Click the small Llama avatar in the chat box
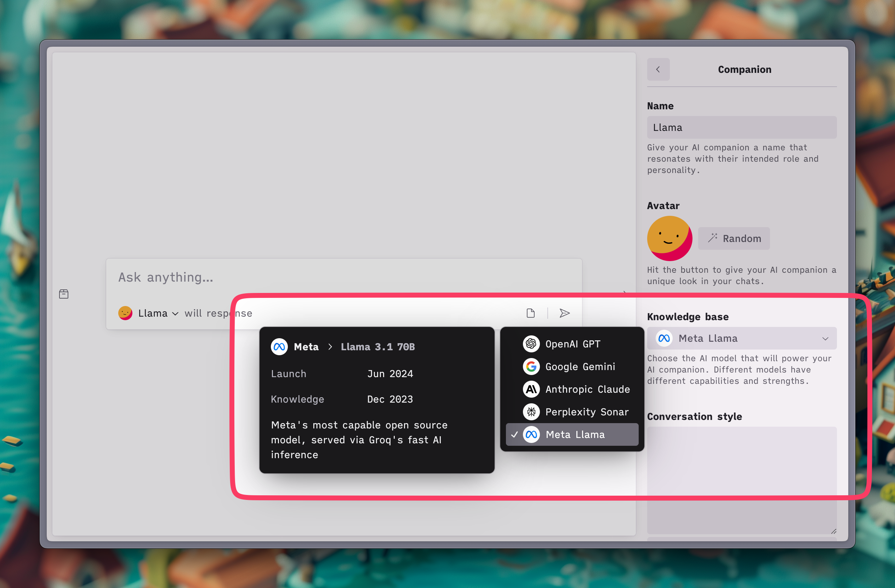 [x=125, y=313]
